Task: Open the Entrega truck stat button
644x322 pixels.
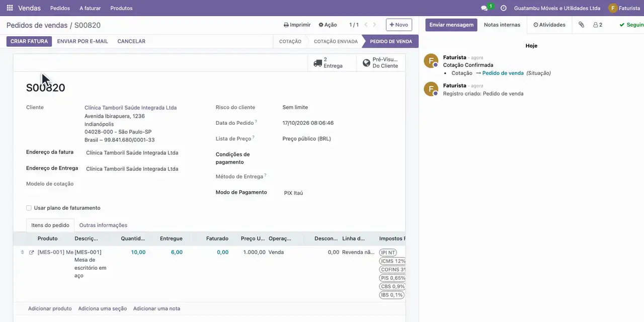Action: (x=332, y=63)
